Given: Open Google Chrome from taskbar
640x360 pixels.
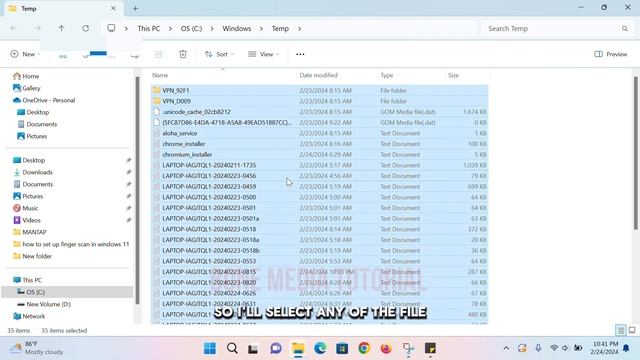Looking at the screenshot, I should point(364,348).
